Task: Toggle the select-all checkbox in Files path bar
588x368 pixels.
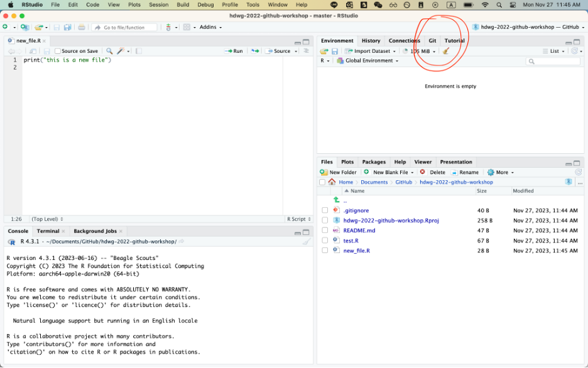Action: coord(322,182)
